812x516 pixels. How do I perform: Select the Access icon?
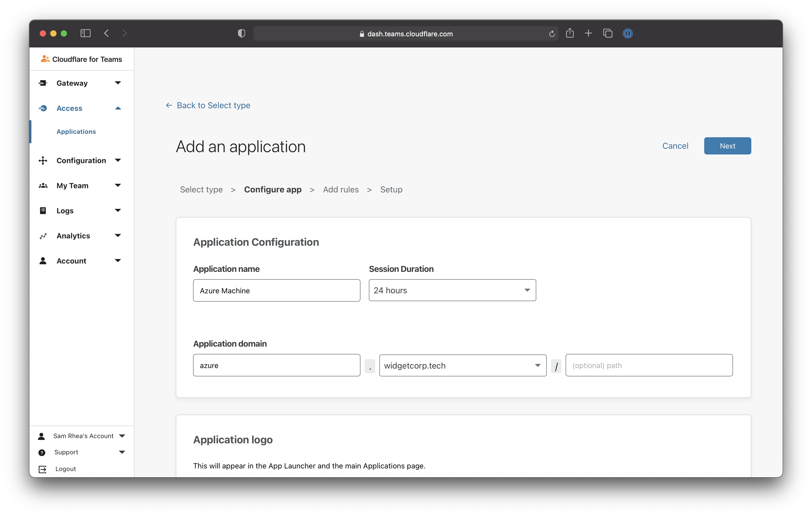[43, 108]
